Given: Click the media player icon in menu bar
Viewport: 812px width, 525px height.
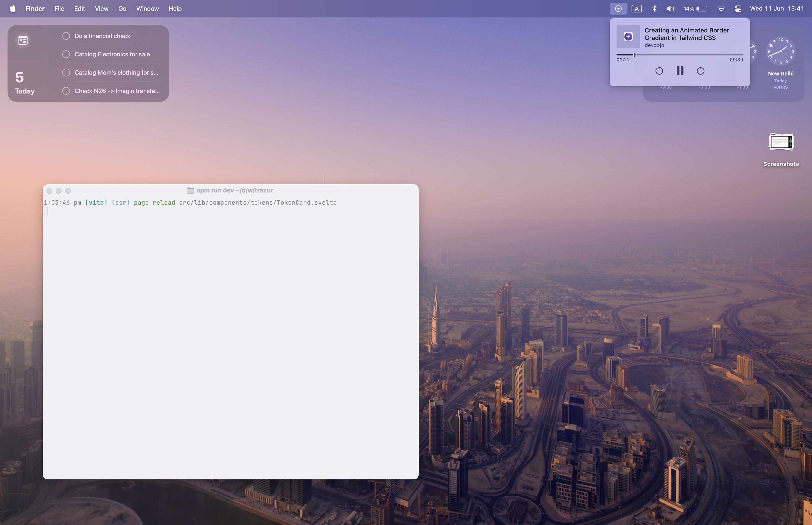Looking at the screenshot, I should (618, 8).
